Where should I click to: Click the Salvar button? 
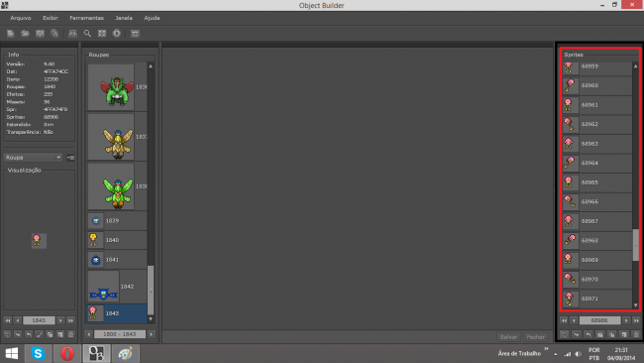(508, 336)
